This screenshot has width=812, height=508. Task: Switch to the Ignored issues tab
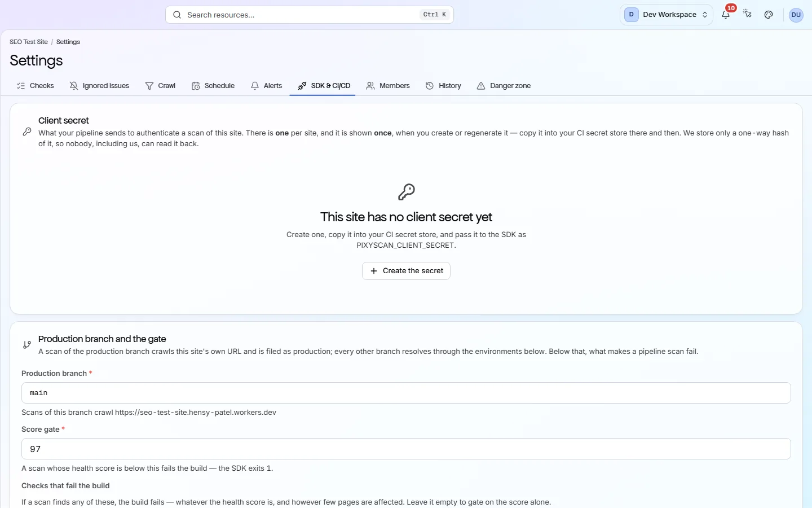pos(99,86)
